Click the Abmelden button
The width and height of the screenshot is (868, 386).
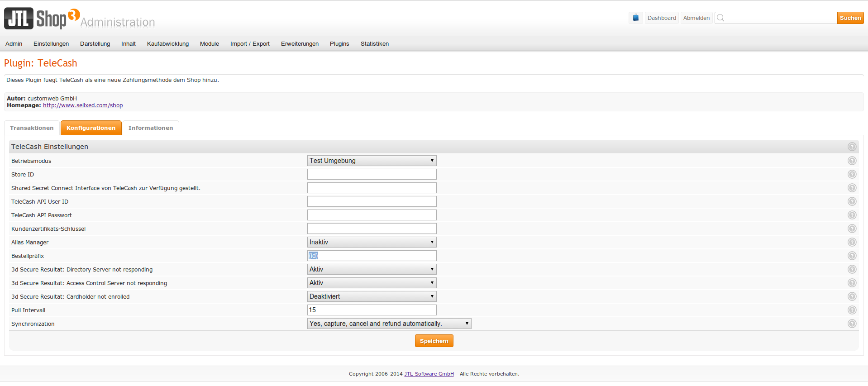[696, 18]
